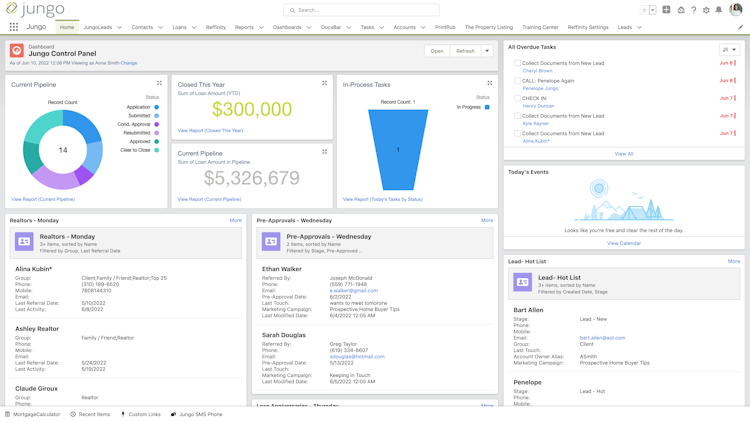The width and height of the screenshot is (750, 422).
Task: Open Recent Items utility
Action: (90, 414)
